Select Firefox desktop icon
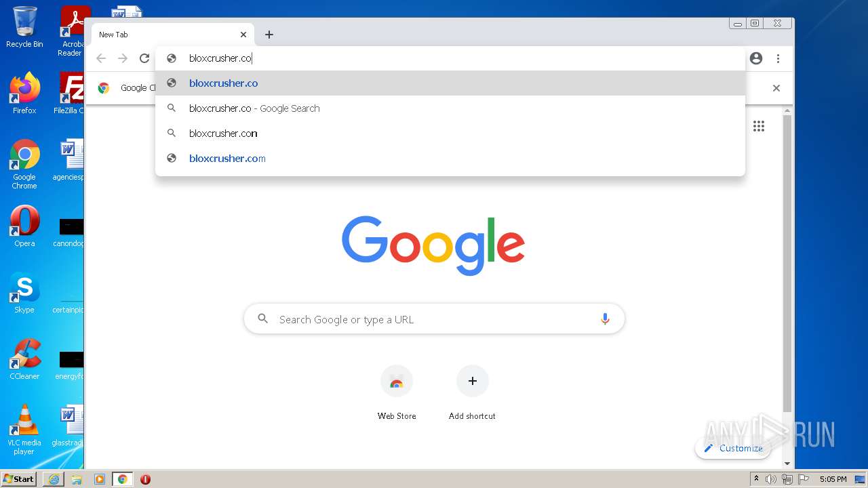Screen dimensions: 868x488 (x=24, y=93)
